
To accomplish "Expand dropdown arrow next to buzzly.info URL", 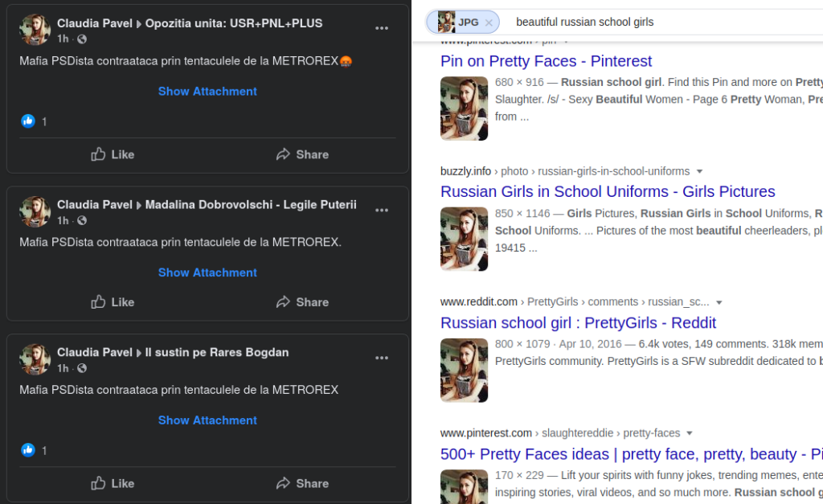I will click(699, 171).
